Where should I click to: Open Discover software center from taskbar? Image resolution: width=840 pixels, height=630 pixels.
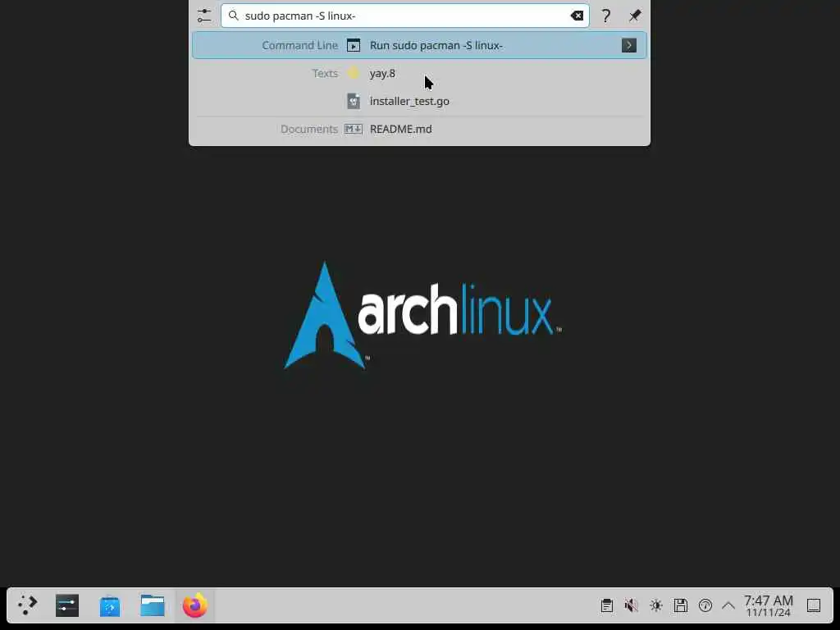click(109, 606)
